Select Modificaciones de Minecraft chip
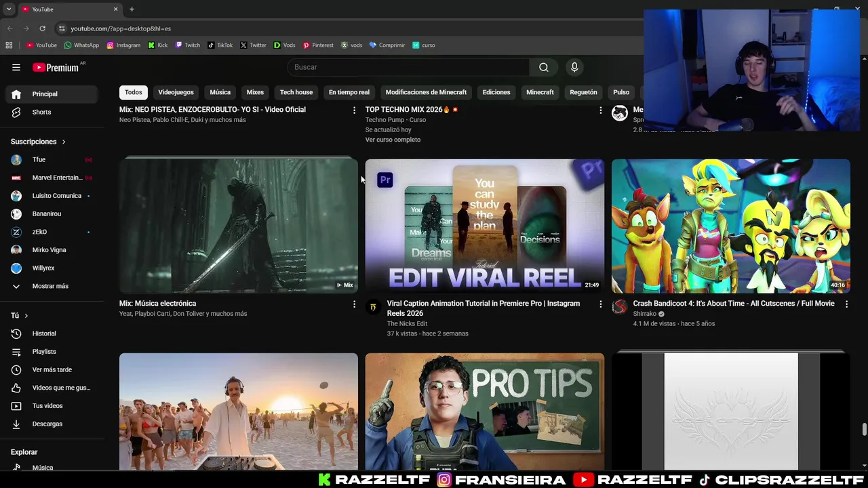The height and width of the screenshot is (488, 868). pyautogui.click(x=426, y=92)
